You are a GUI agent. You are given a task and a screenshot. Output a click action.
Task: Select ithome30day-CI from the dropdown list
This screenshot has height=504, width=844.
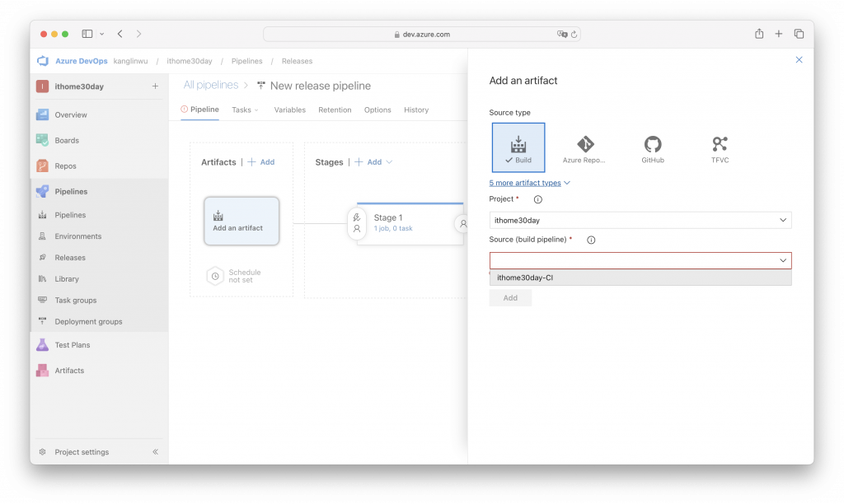point(640,278)
